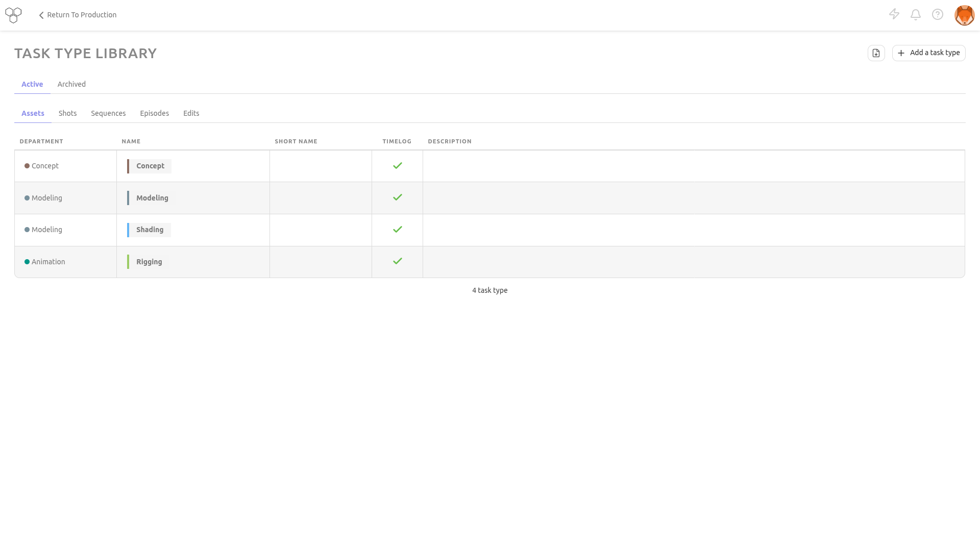Click Modeling department in Shading row
This screenshot has height=551, width=980.
pyautogui.click(x=43, y=230)
